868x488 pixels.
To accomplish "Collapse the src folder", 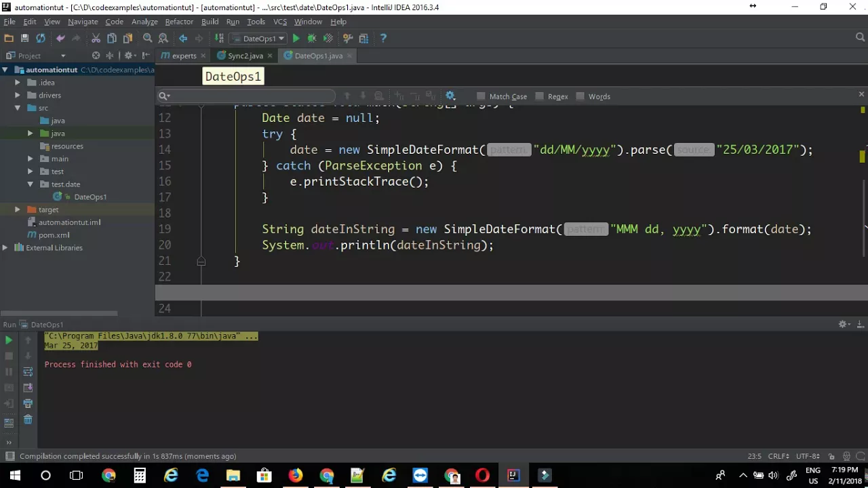I will 18,108.
